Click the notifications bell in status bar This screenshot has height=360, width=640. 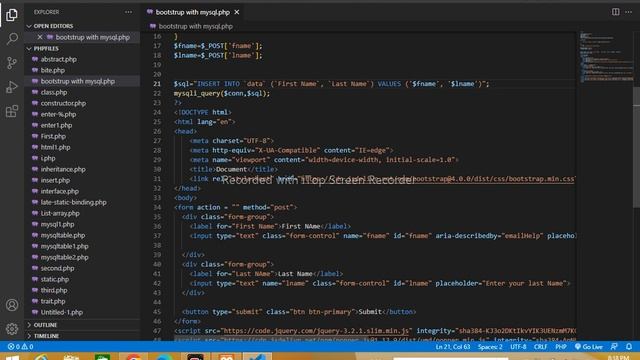click(629, 347)
